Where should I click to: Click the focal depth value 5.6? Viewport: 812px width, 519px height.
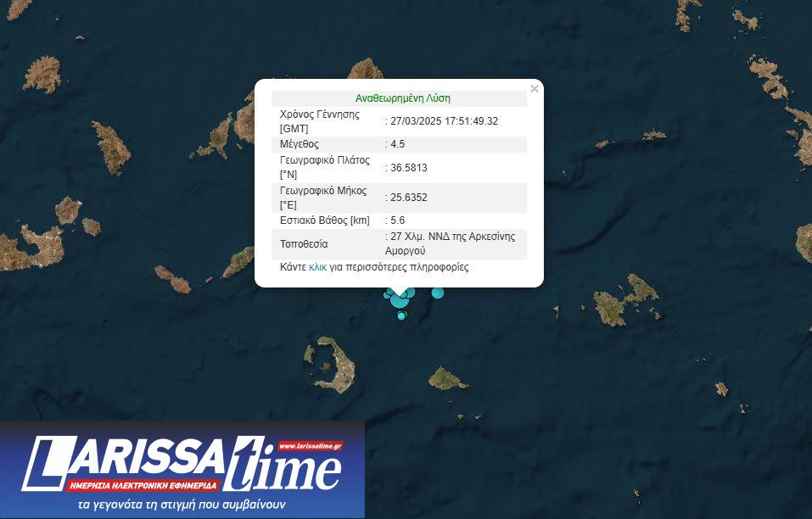(x=397, y=220)
